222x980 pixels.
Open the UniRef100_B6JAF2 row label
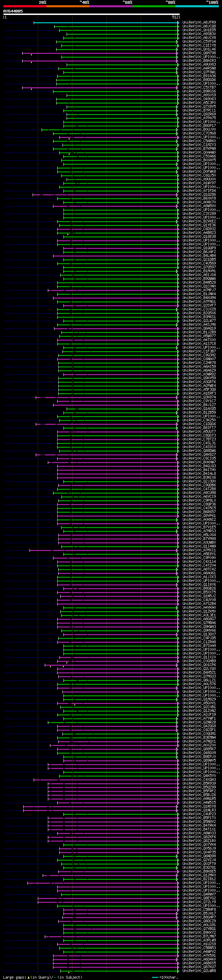pyautogui.click(x=199, y=252)
